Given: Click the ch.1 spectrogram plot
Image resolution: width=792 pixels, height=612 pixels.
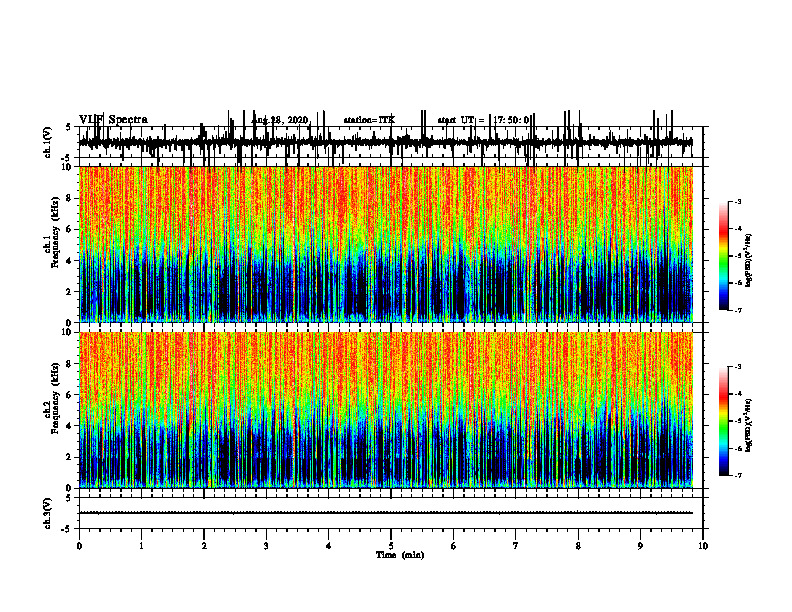Looking at the screenshot, I should (386, 244).
